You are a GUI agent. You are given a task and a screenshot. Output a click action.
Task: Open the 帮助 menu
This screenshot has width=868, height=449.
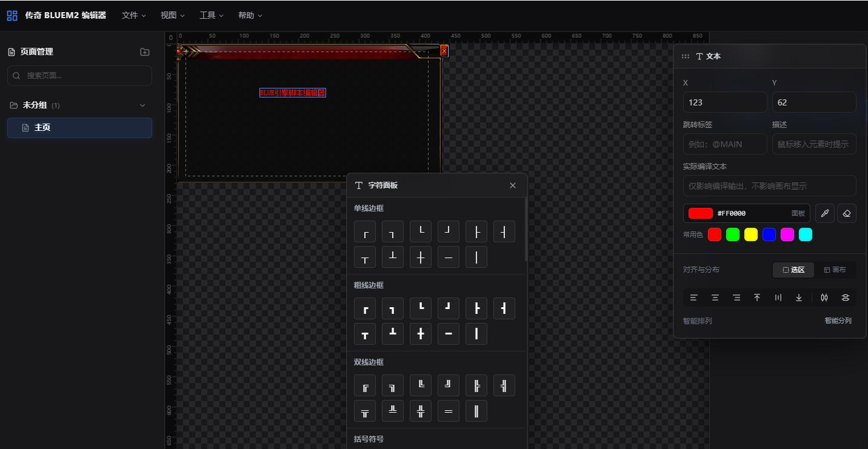point(250,15)
